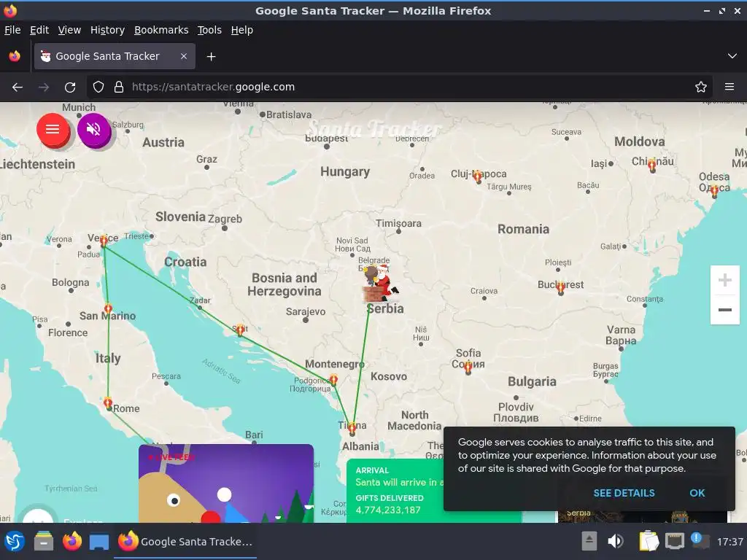Open the History menu
Image resolution: width=747 pixels, height=560 pixels.
click(107, 30)
